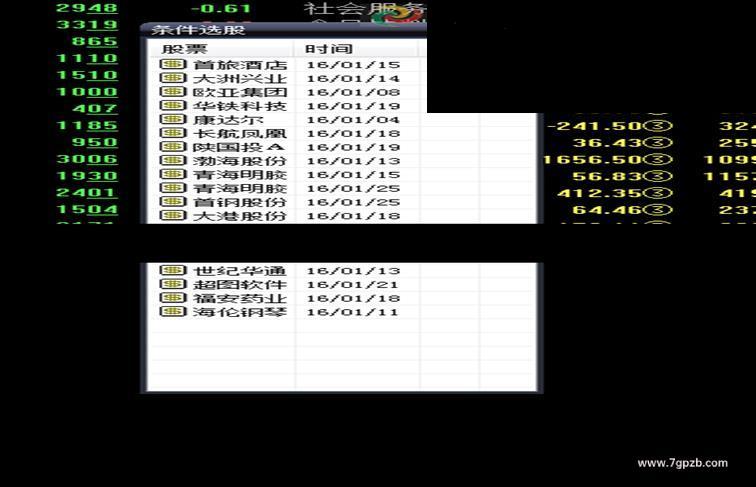Click the green 2401 value
756x487 pixels.
pyautogui.click(x=87, y=192)
